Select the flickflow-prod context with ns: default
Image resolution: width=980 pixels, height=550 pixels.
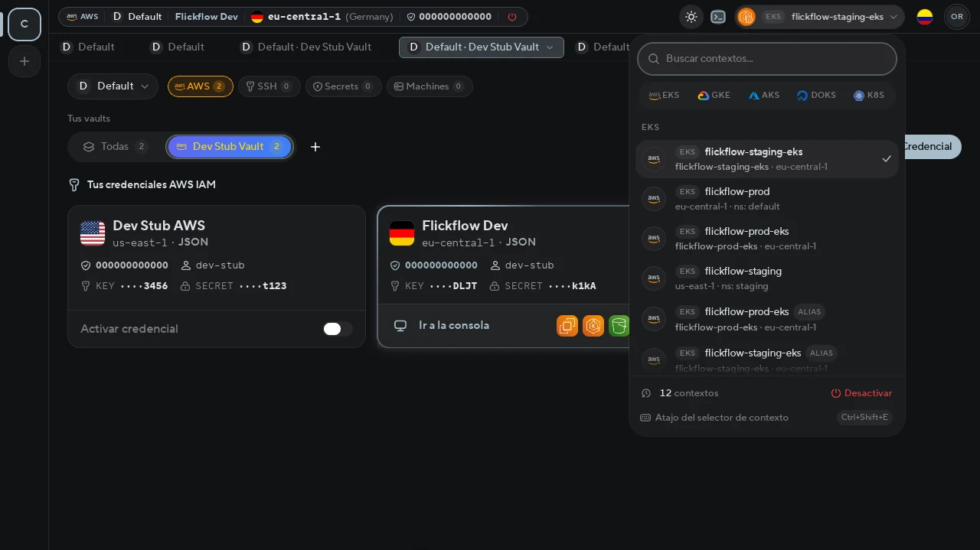point(767,199)
